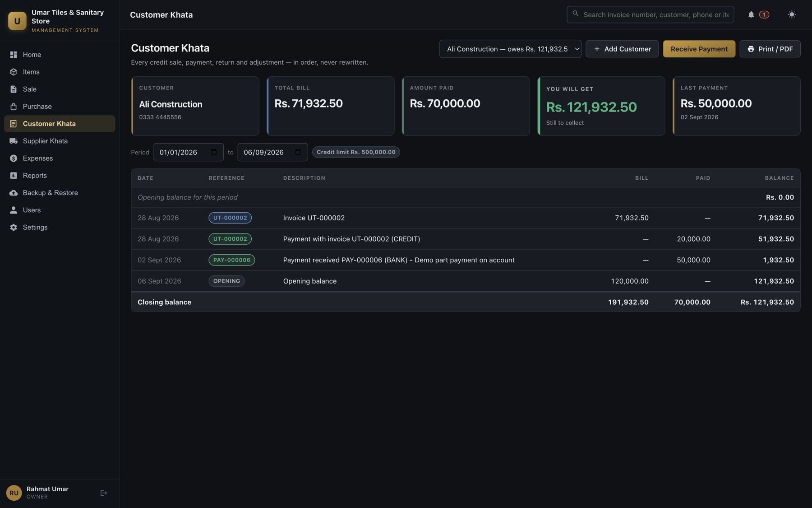Click the 'Opening balance for this period' row
The image size is (812, 508).
[x=466, y=197]
